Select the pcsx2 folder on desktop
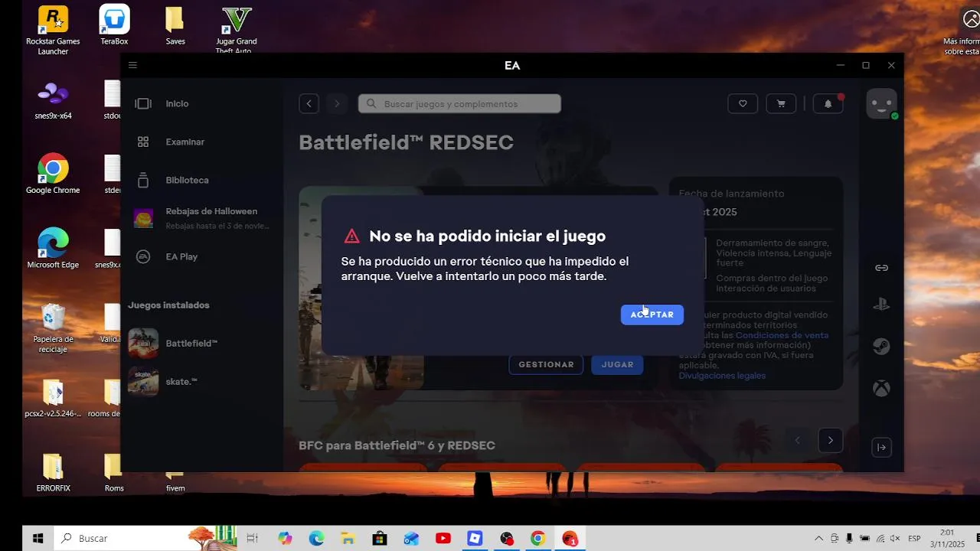Image resolution: width=980 pixels, height=551 pixels. tap(53, 398)
